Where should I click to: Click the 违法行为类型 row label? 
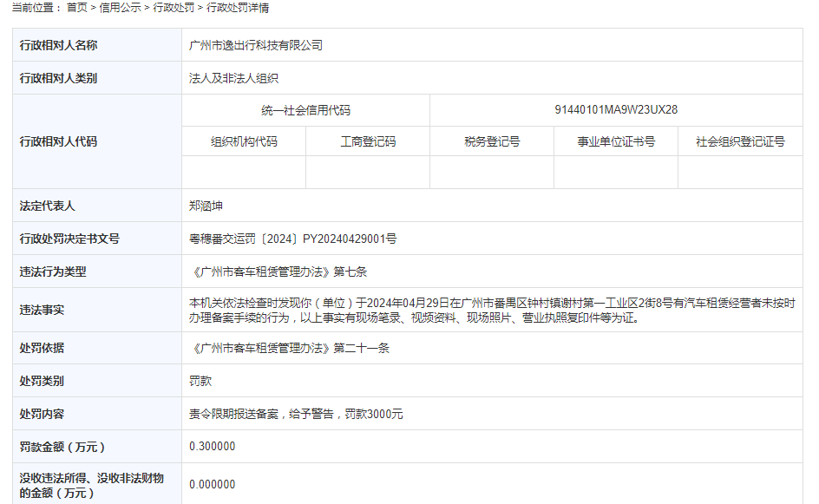point(53,272)
